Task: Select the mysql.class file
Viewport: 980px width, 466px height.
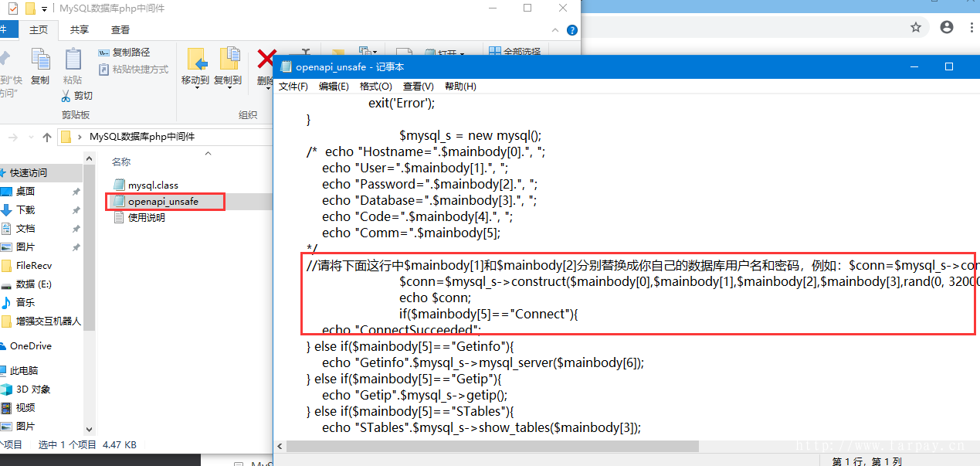Action: point(152,185)
